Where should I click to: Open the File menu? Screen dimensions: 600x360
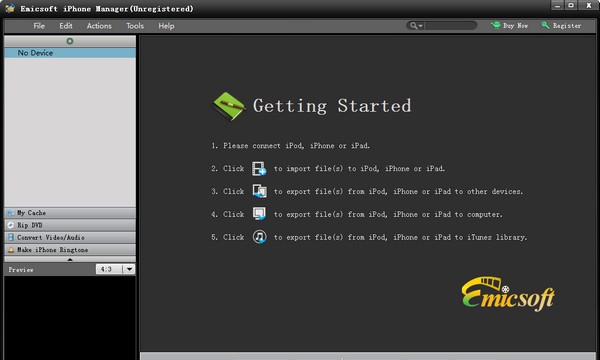(39, 26)
